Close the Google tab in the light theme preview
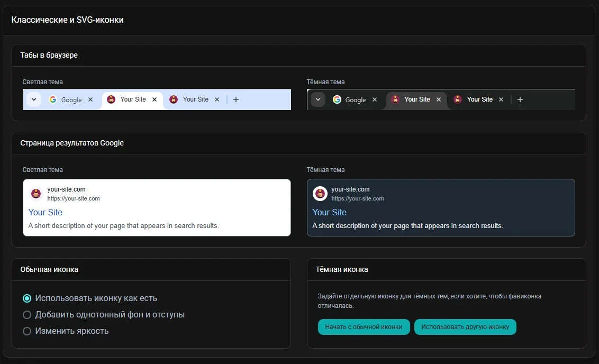 (x=90, y=99)
